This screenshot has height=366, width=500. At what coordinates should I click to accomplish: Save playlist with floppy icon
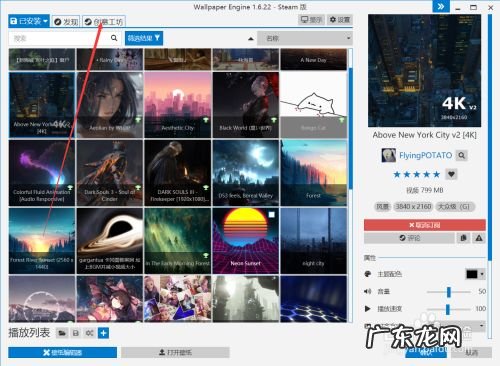tap(76, 333)
